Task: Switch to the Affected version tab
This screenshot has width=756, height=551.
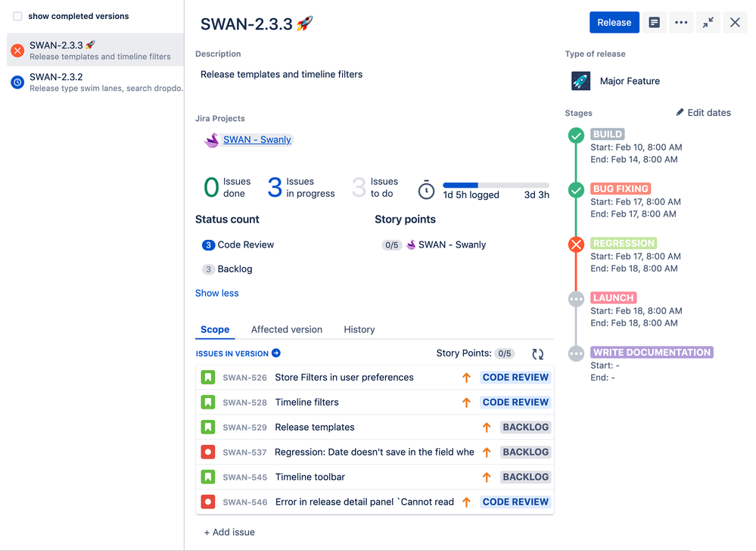Action: pyautogui.click(x=286, y=329)
